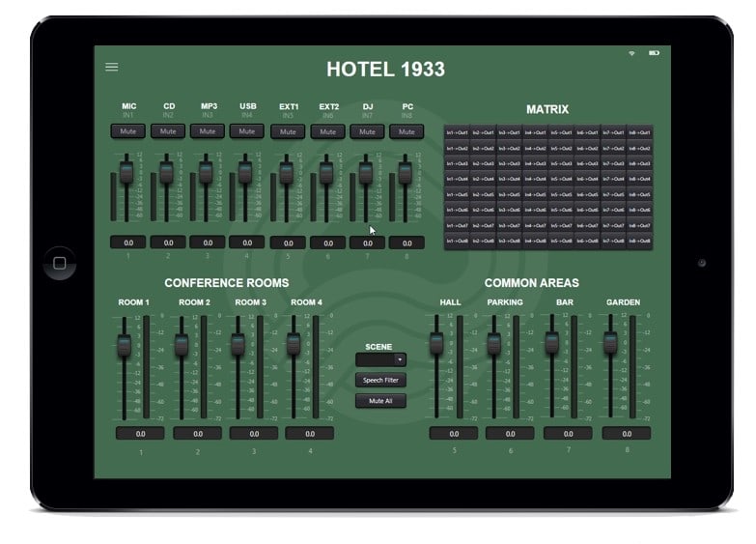The height and width of the screenshot is (544, 756).
Task: Click MIC channel gain value field
Action: coord(128,243)
